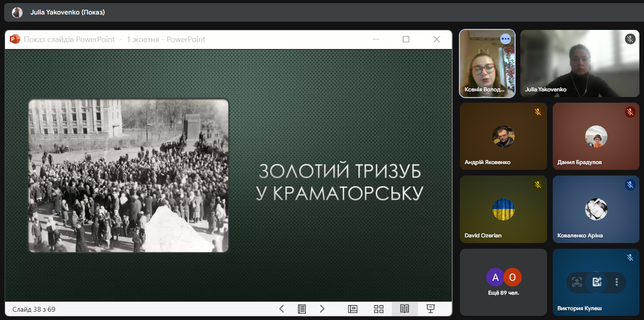The image size is (644, 320).
Task: Expand the 'Ещё 89 чел.' participants tile
Action: coord(503,282)
